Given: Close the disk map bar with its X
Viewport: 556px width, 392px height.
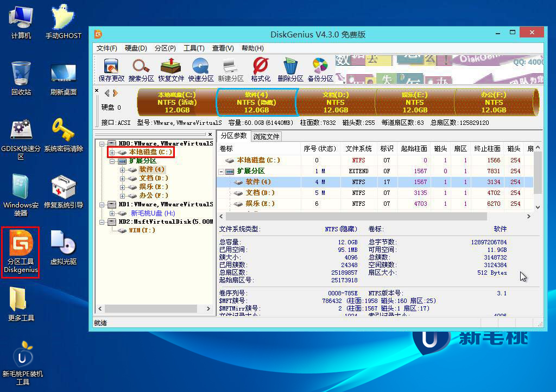Looking at the screenshot, I should 97,90.
